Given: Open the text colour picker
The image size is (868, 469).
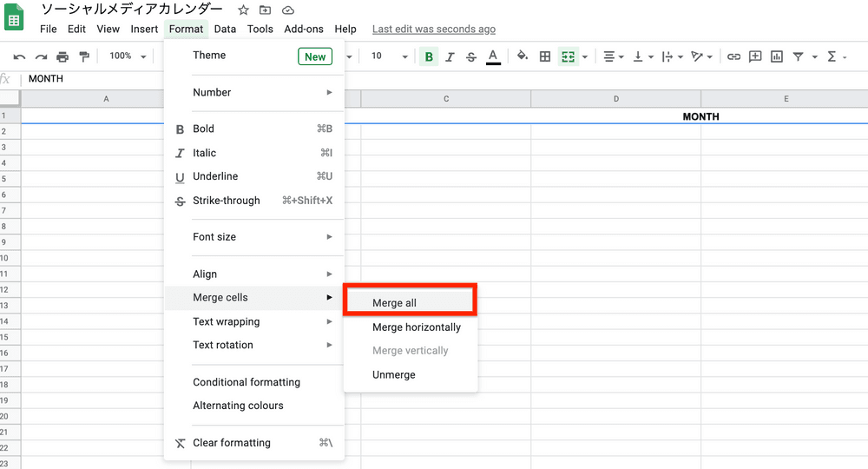Looking at the screenshot, I should (x=493, y=56).
